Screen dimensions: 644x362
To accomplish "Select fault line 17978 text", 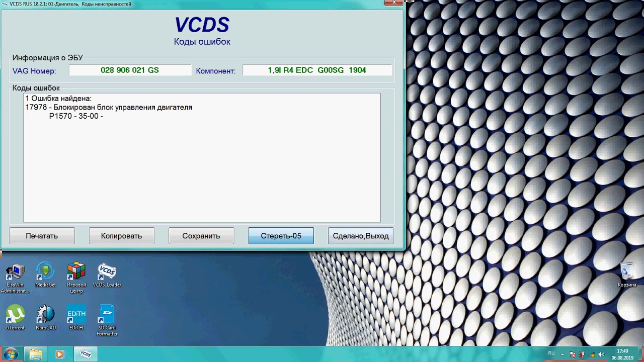I will (x=109, y=107).
